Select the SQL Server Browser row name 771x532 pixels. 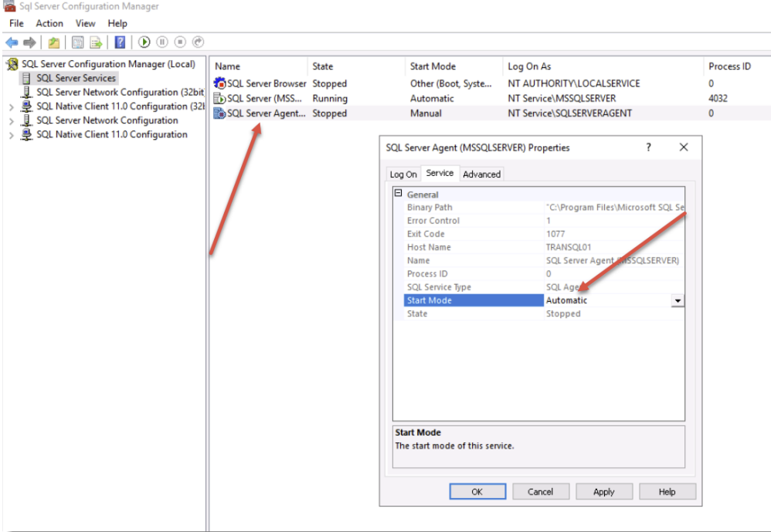pos(267,83)
